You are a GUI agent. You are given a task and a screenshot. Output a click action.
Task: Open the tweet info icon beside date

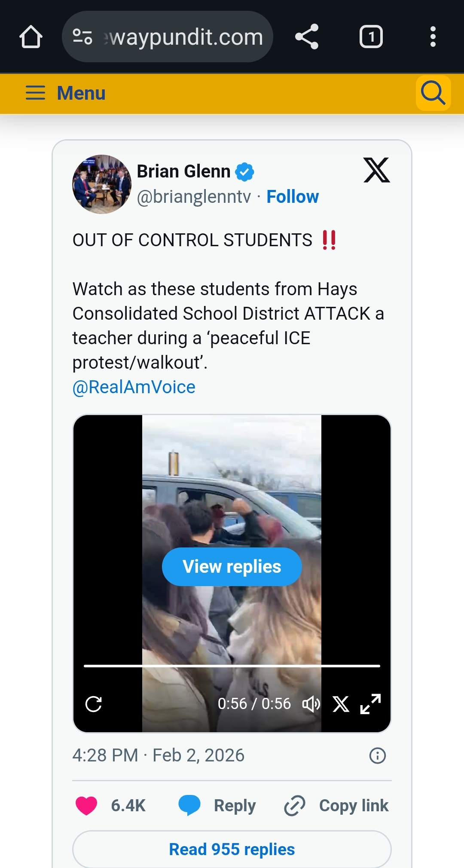coord(378,755)
